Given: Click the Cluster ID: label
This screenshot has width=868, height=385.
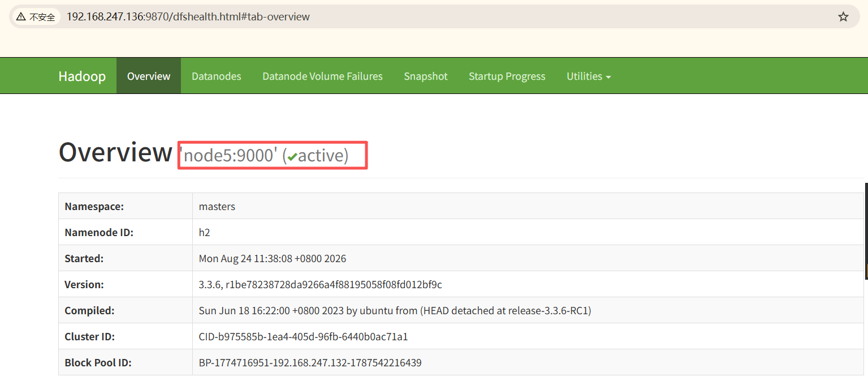Looking at the screenshot, I should (x=90, y=336).
